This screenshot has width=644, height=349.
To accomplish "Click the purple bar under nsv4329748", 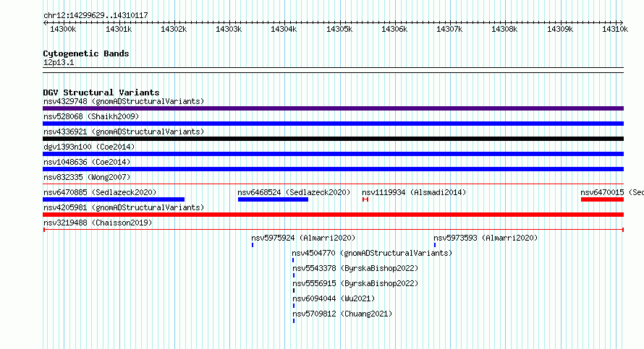I will pos(333,108).
